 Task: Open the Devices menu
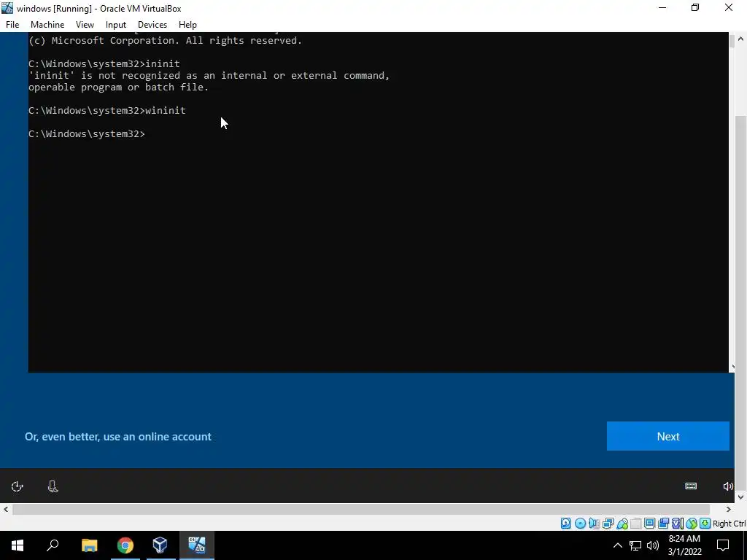click(x=152, y=25)
